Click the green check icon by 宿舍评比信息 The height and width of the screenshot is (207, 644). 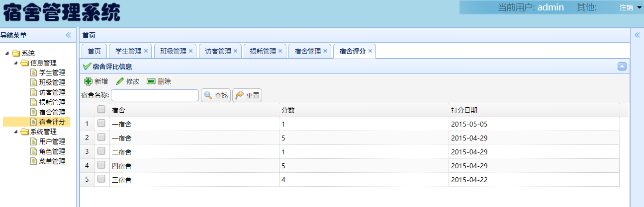(x=87, y=67)
